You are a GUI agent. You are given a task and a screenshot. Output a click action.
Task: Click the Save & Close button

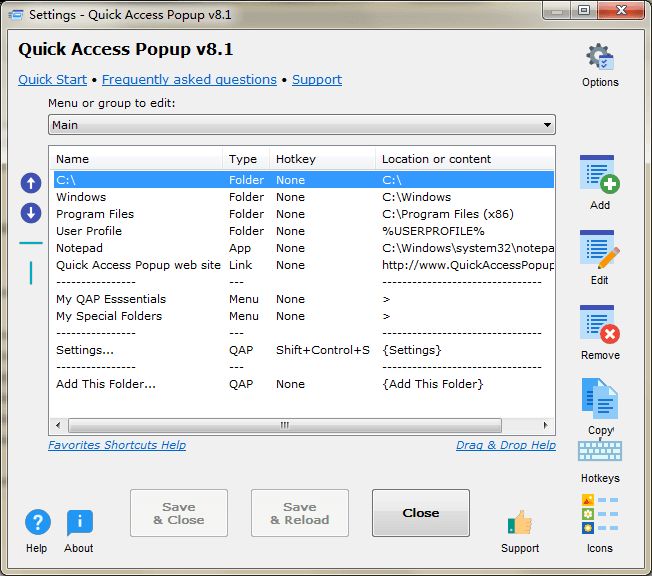tap(179, 513)
